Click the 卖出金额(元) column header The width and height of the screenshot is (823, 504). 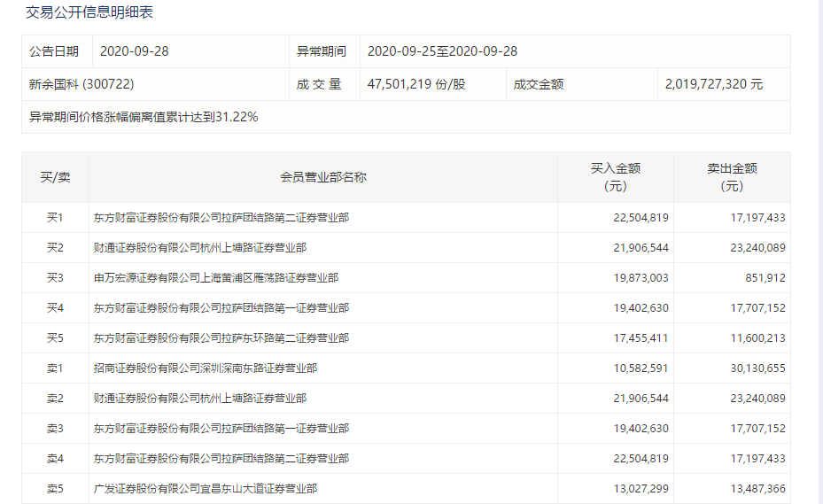tap(732, 177)
